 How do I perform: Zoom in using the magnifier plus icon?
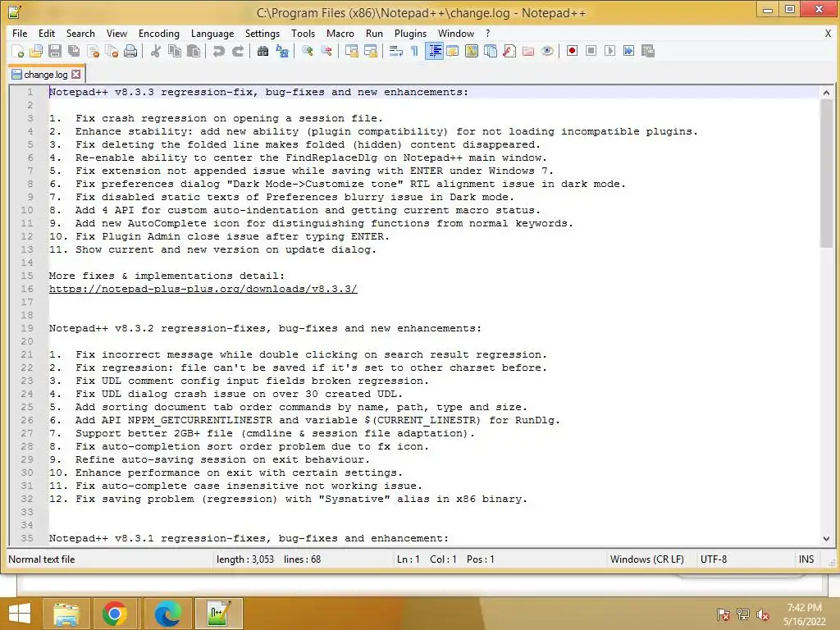tap(308, 51)
